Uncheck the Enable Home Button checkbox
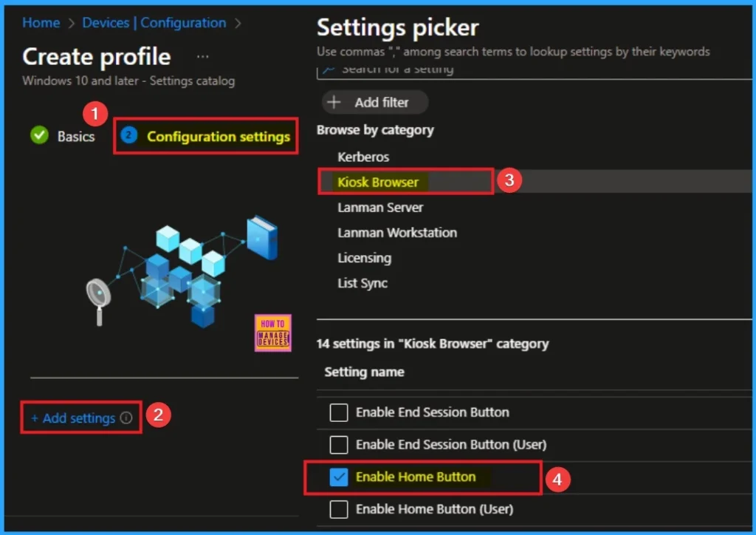 tap(339, 477)
